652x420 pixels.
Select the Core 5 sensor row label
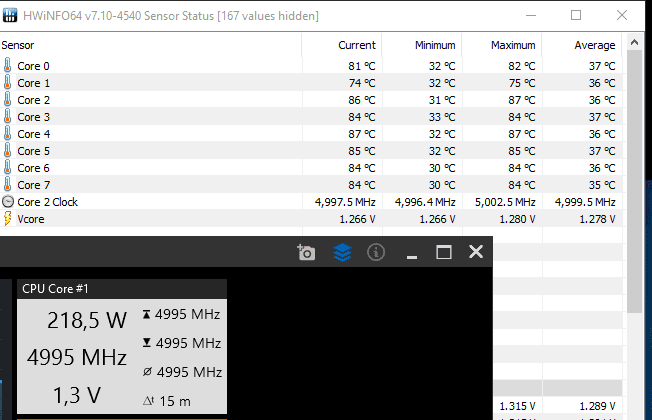point(33,151)
